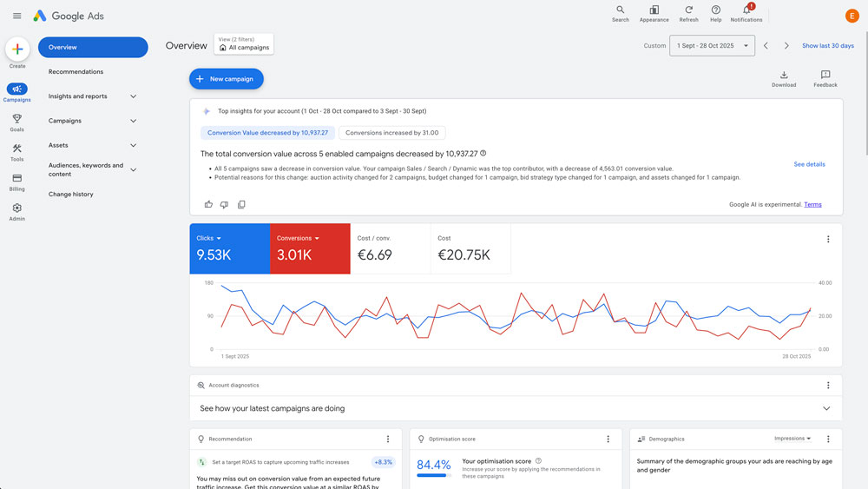Click the 84.4% optimisation score value
The image size is (868, 489).
coord(433,465)
